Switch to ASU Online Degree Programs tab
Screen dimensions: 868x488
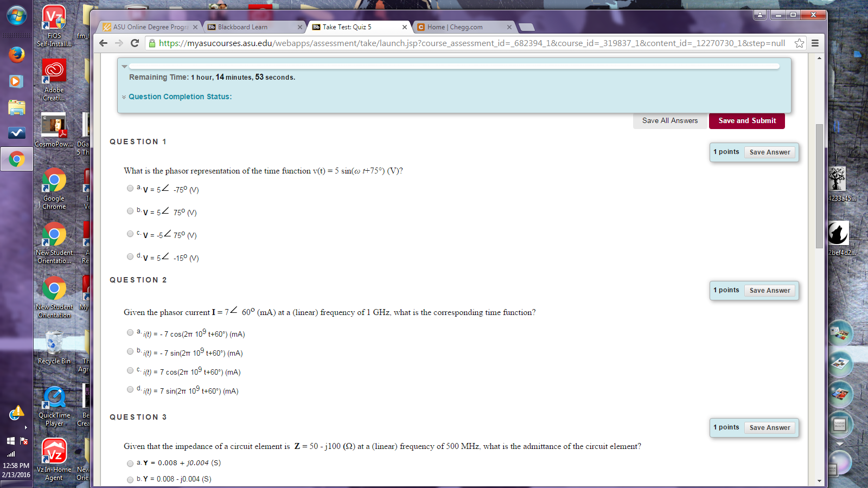150,27
